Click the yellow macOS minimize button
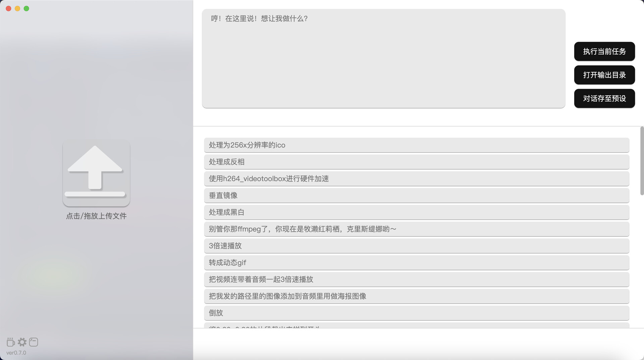The height and width of the screenshot is (360, 644). (x=17, y=8)
